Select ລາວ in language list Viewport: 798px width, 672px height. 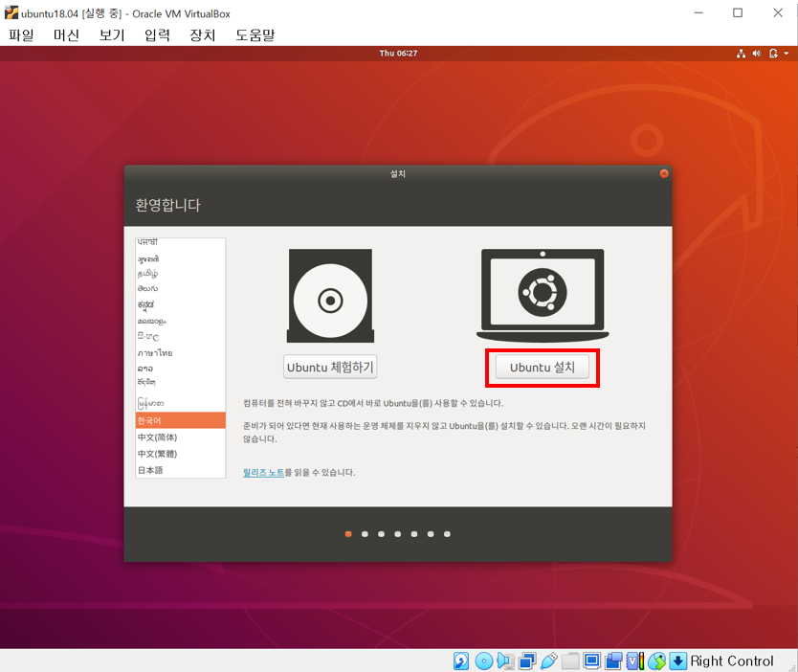coord(181,369)
